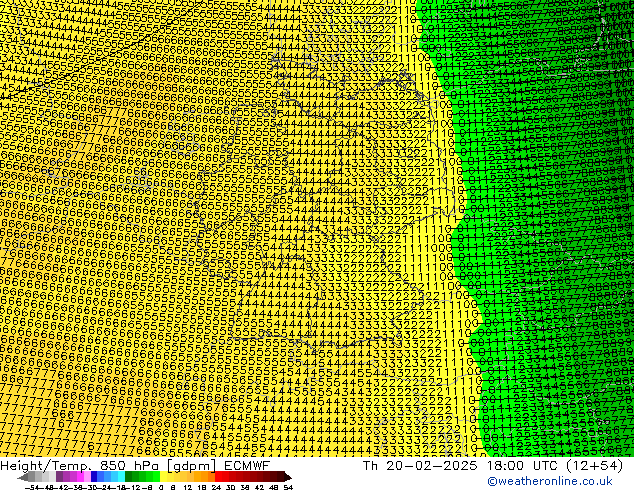This screenshot has width=634, height=490.
Task: Click the dark blue legend swatch above -30
Action: coord(94,477)
